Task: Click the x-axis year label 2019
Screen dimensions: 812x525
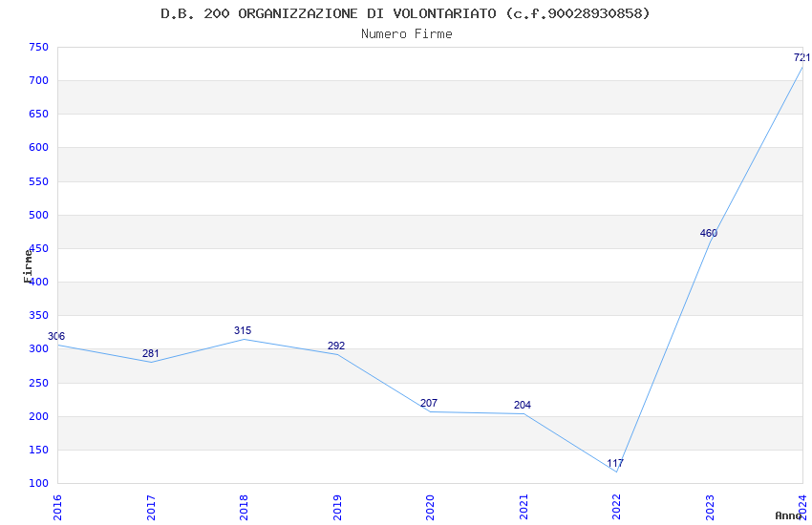Action: point(337,508)
